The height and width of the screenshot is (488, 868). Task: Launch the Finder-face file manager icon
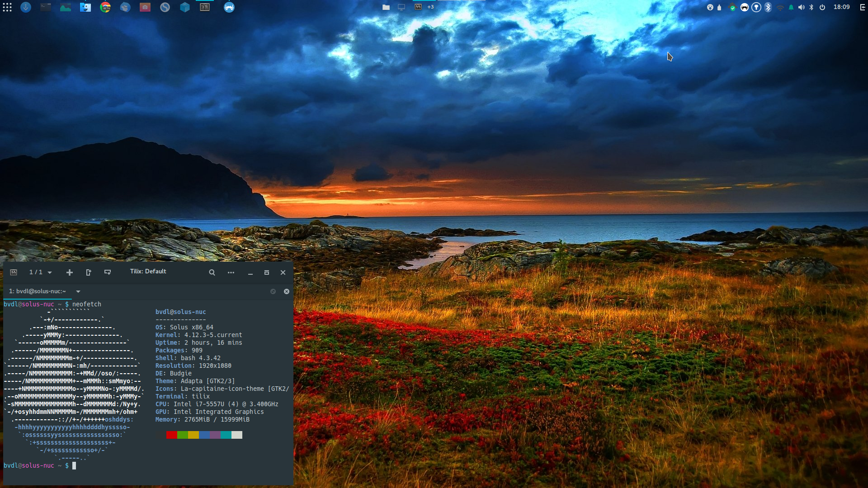click(85, 7)
